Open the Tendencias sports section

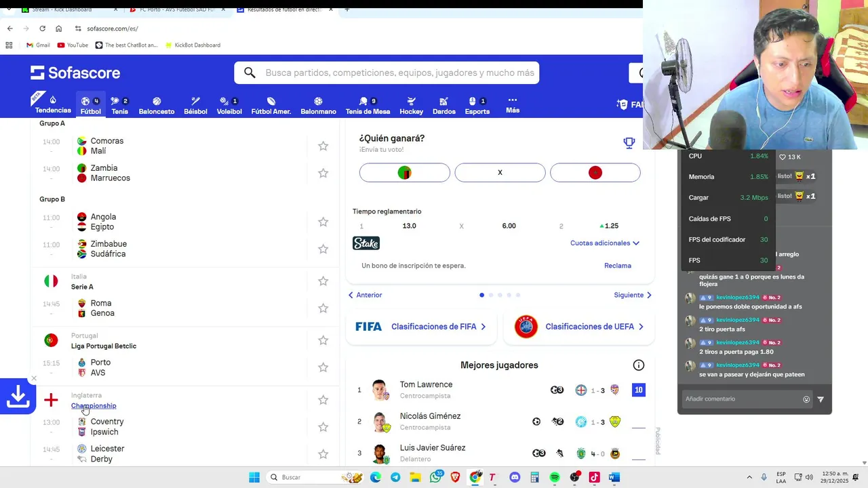click(x=53, y=104)
